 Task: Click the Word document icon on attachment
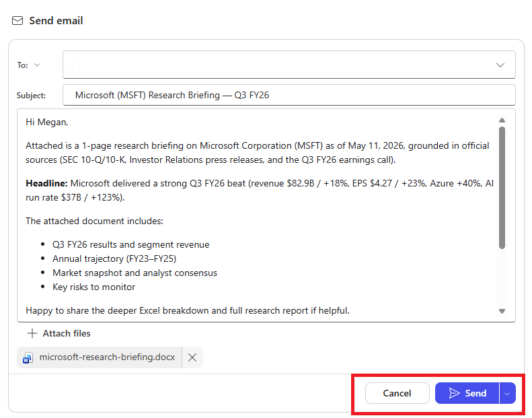tap(28, 358)
